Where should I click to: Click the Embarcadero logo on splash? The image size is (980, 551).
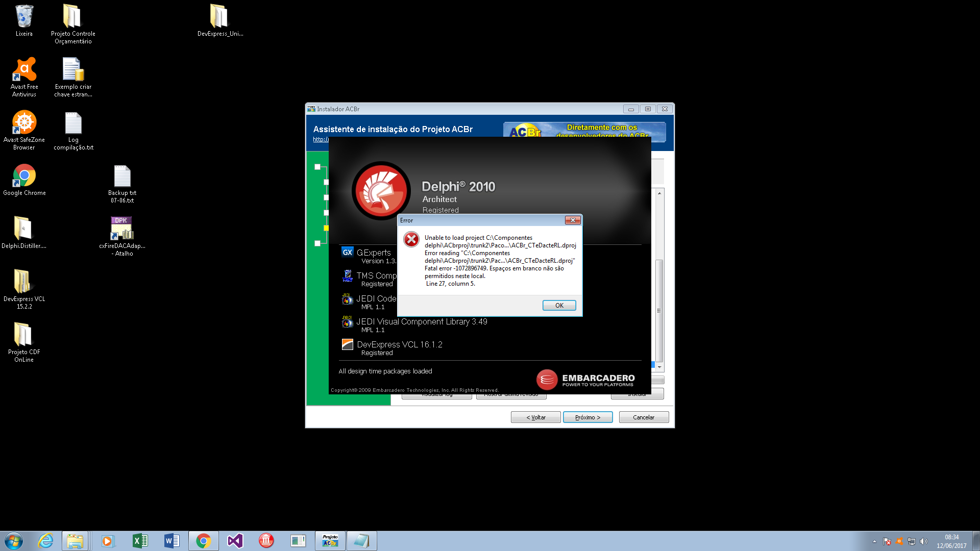click(x=585, y=380)
